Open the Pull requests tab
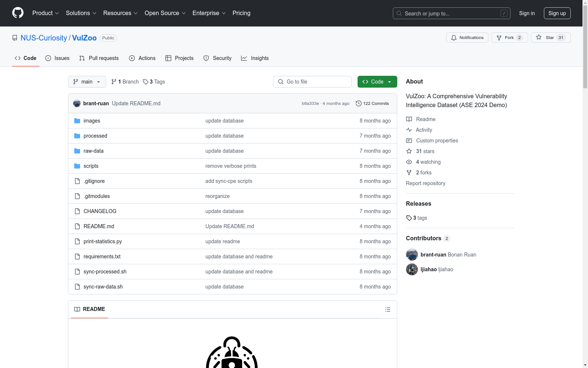 [x=99, y=58]
